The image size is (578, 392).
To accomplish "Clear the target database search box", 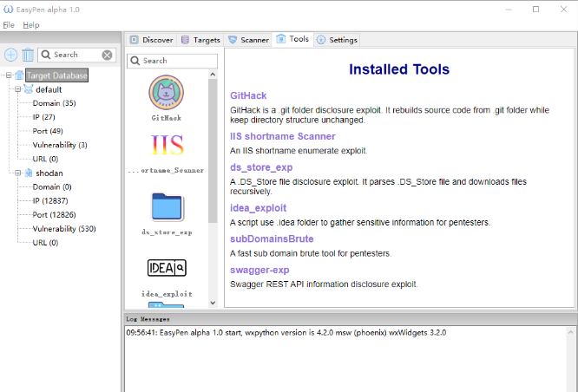I will 107,55.
